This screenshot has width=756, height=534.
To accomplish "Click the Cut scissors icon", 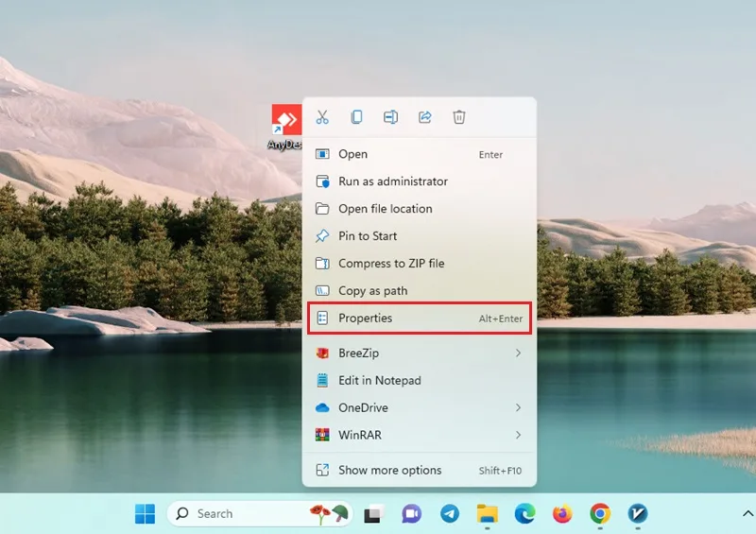I will coord(322,117).
